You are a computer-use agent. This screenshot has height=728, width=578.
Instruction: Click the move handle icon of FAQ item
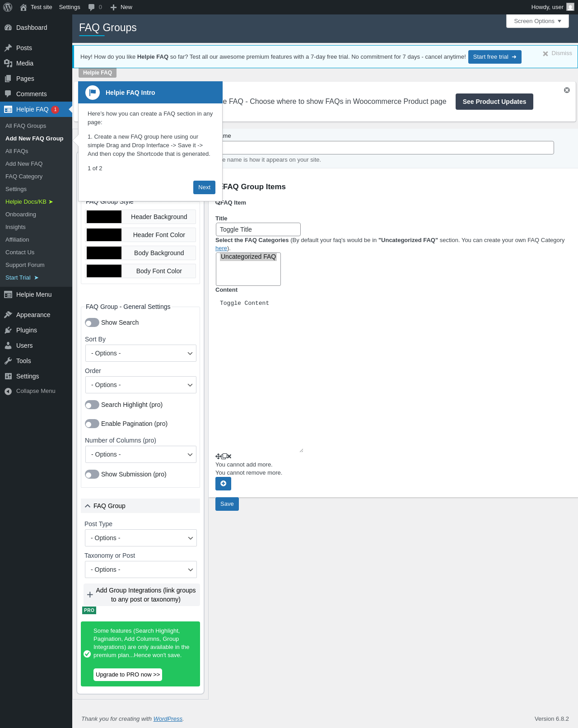click(x=218, y=457)
